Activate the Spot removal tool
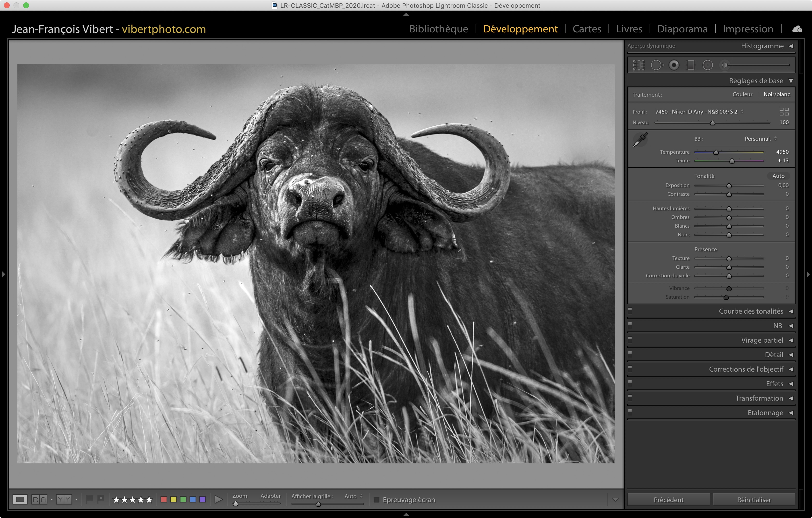The image size is (812, 518). click(x=657, y=65)
